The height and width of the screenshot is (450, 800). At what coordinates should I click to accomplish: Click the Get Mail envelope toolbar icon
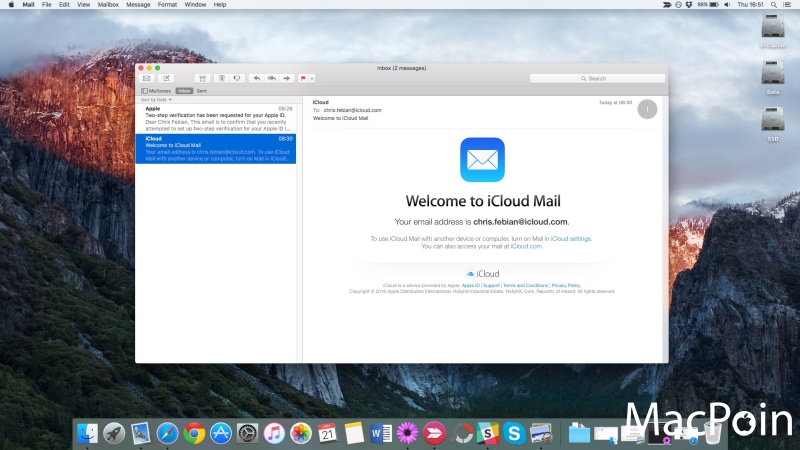146,78
